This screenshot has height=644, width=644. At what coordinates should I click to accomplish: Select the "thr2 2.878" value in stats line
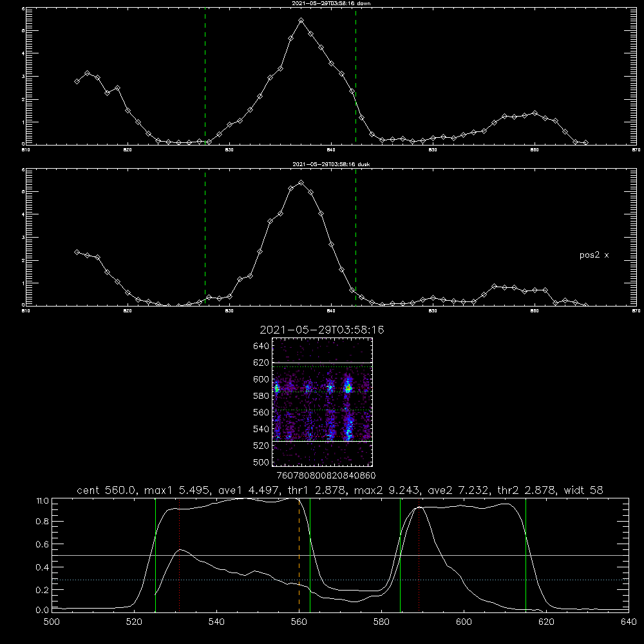[x=527, y=490]
